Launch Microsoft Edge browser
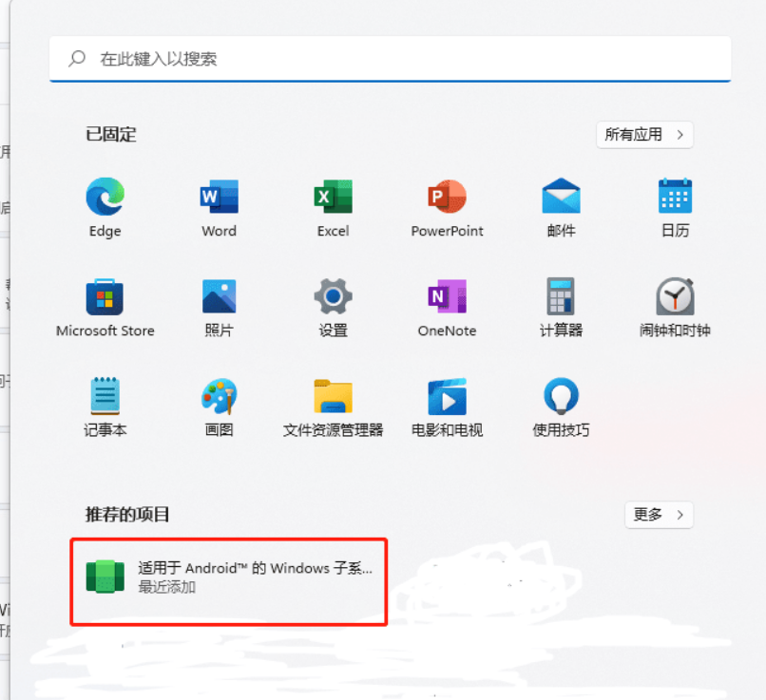 pyautogui.click(x=105, y=202)
